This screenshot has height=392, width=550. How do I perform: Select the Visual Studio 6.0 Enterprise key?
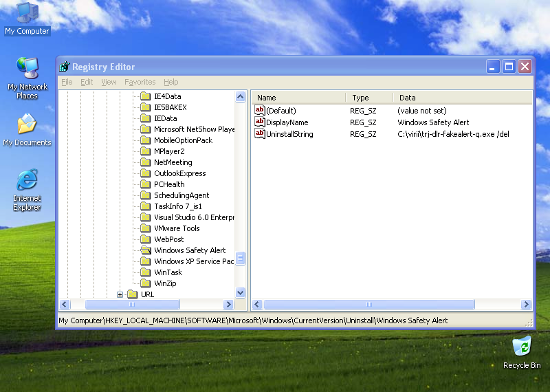195,217
